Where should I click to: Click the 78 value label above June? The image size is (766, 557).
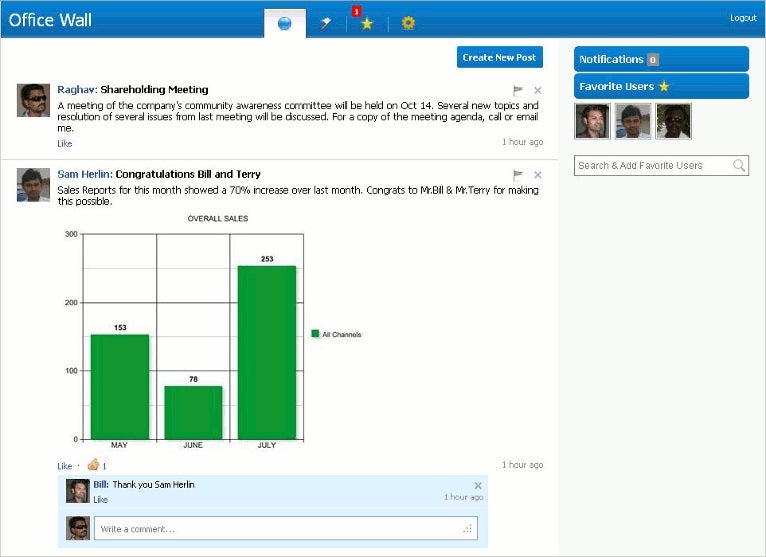pos(193,379)
